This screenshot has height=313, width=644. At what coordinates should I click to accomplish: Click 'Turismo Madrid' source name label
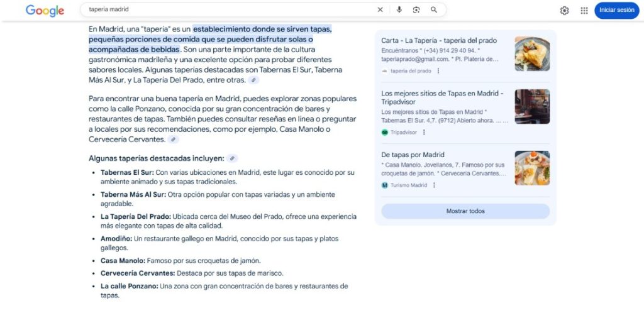pyautogui.click(x=409, y=185)
